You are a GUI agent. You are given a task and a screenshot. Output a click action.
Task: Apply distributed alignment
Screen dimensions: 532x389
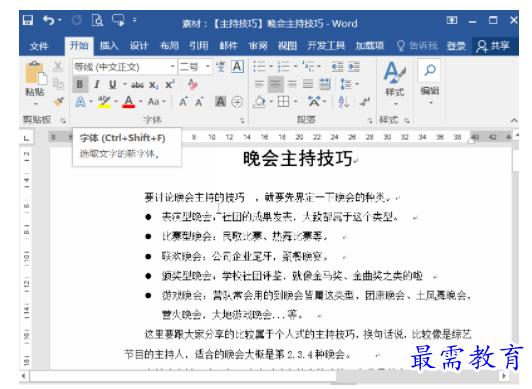pos(325,84)
